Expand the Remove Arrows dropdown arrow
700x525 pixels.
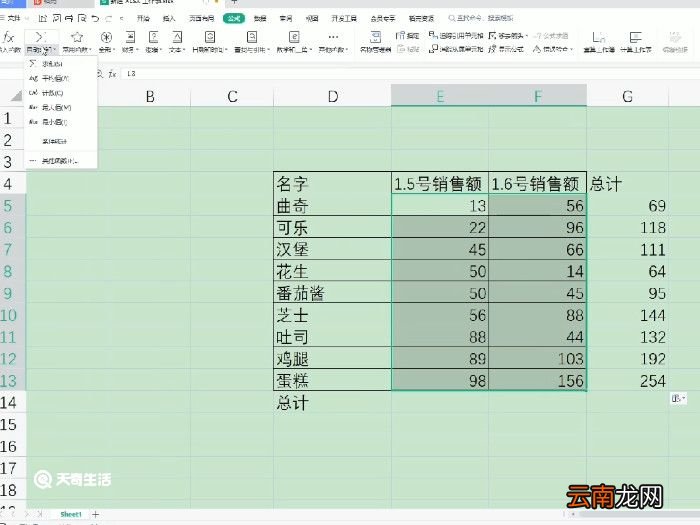pos(527,35)
